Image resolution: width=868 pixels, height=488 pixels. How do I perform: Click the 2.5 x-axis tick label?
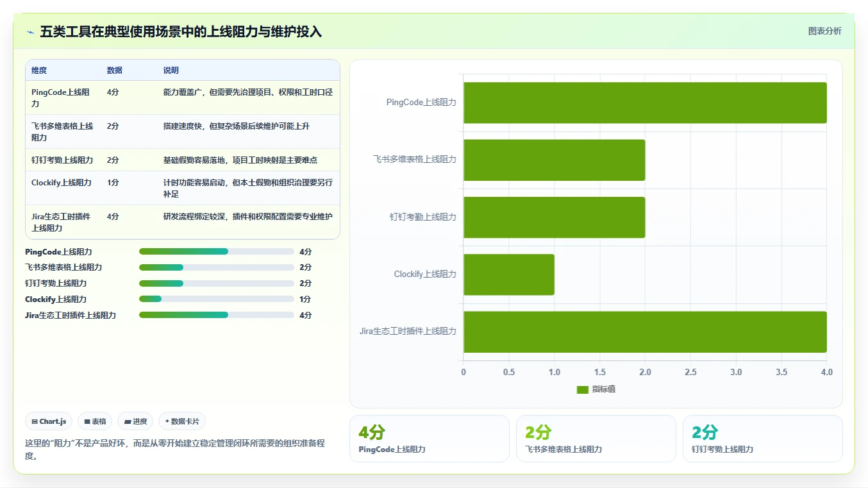(690, 372)
